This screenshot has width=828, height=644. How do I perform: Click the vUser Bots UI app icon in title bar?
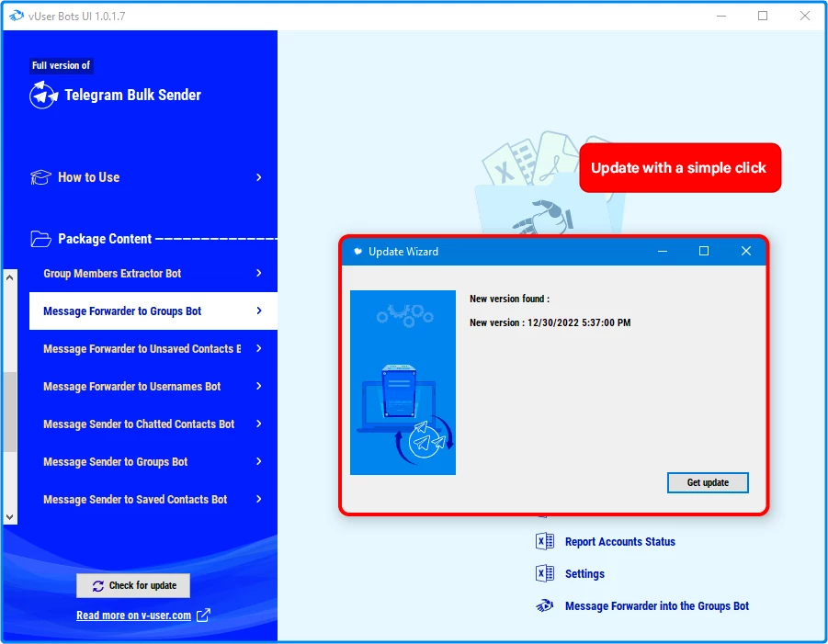click(x=17, y=16)
